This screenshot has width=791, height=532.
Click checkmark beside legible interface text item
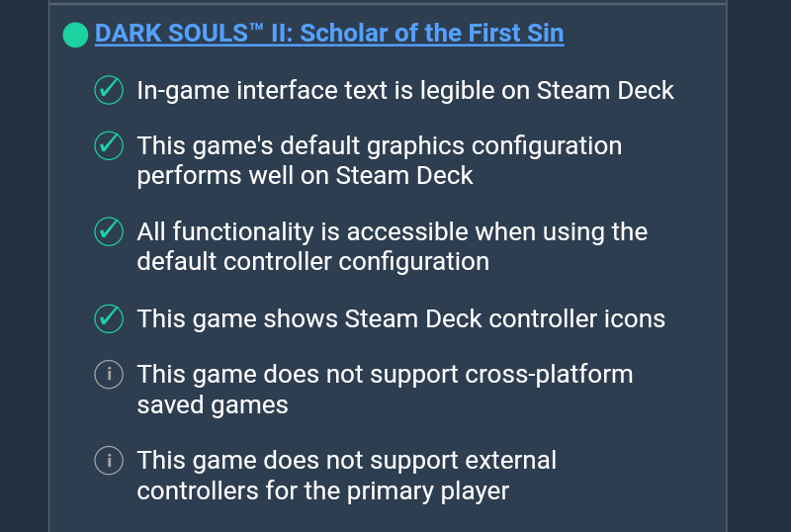[108, 91]
